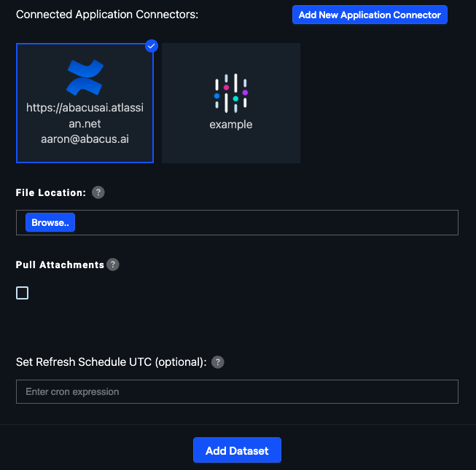Click the aaron@abacus.ai email text
Screen dimensions: 476x470
click(x=85, y=138)
